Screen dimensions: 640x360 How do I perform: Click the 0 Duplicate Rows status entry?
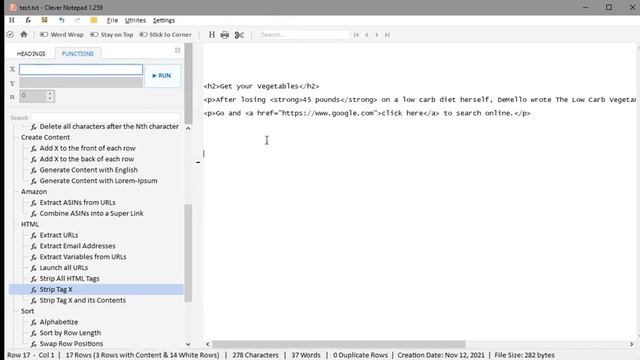360,355
